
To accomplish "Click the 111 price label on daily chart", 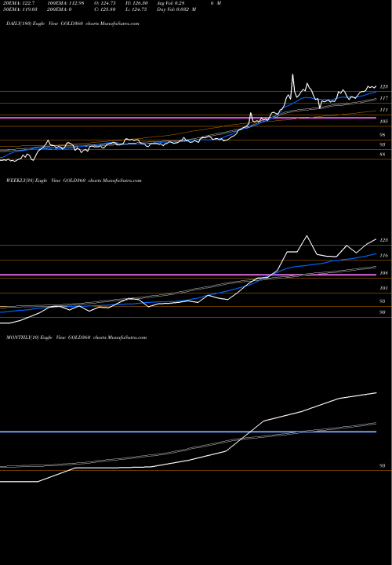I will 383,110.
